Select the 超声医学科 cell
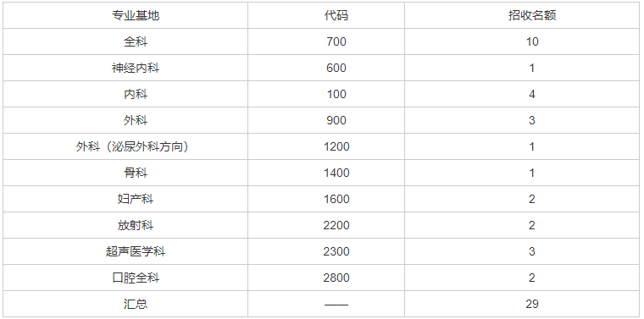Image resolution: width=644 pixels, height=319 pixels. (136, 252)
